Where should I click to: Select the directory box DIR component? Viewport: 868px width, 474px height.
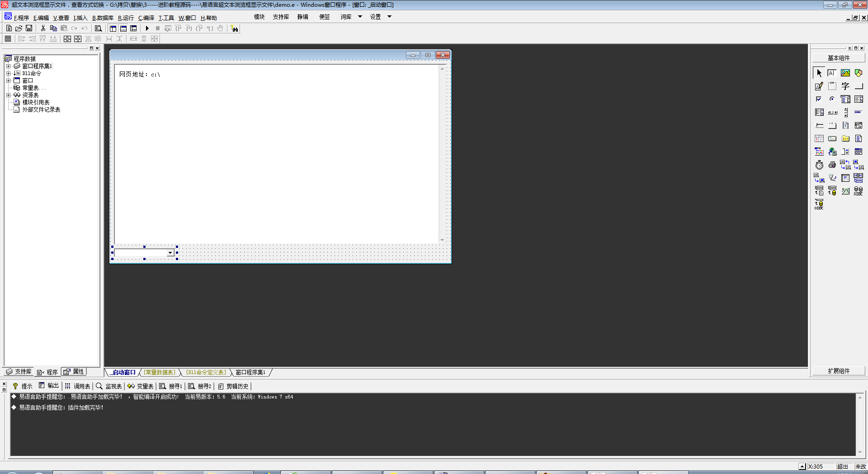pyautogui.click(x=845, y=138)
